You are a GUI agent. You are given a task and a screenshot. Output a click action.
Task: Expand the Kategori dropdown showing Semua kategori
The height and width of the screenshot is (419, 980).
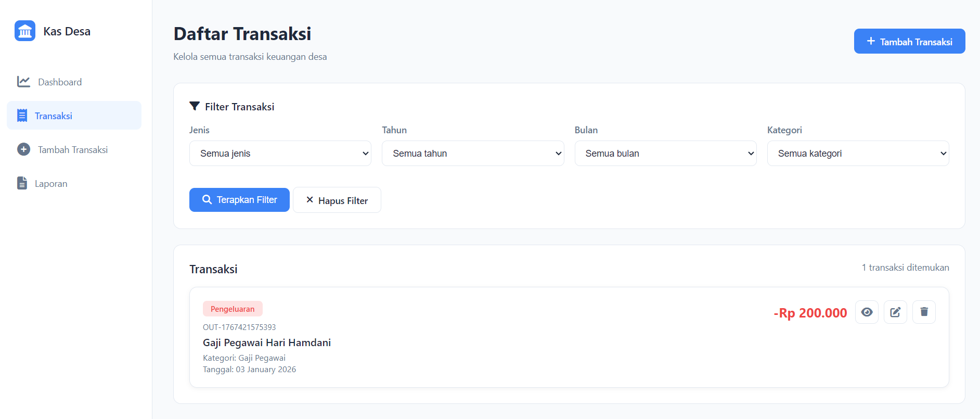pos(858,154)
